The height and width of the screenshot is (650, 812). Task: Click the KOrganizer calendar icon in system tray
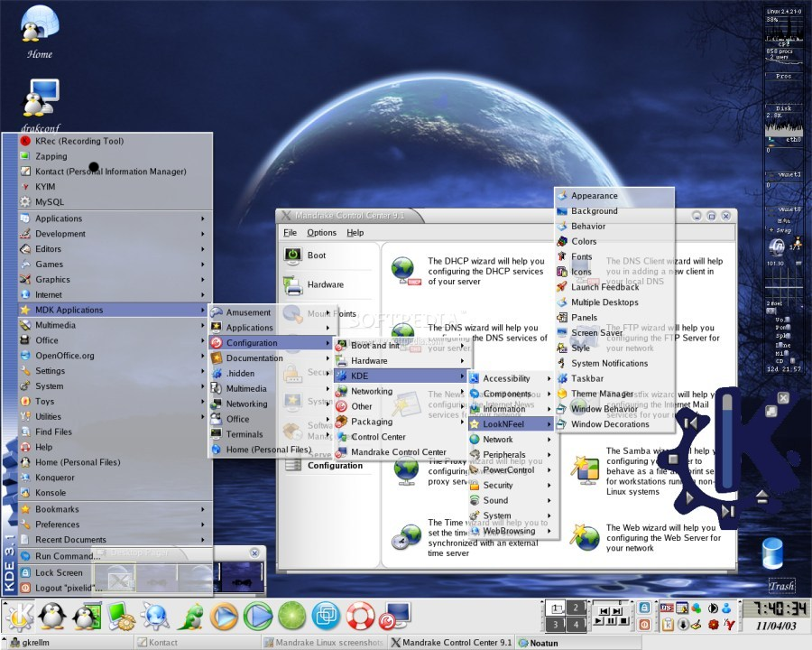pyautogui.click(x=681, y=608)
